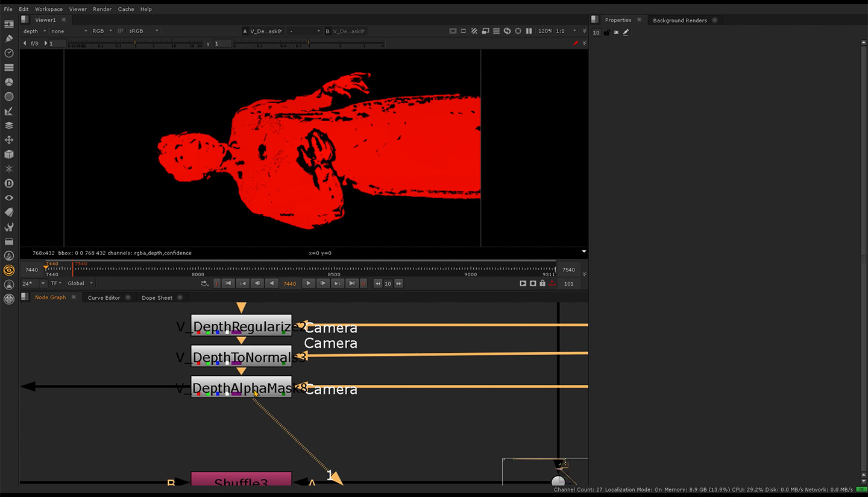Open the Merge nodes stacked-layers icon

click(9, 125)
